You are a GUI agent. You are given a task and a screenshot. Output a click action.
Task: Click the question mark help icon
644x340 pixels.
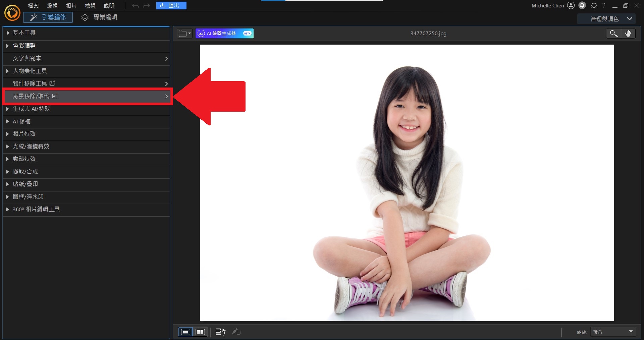click(x=604, y=5)
